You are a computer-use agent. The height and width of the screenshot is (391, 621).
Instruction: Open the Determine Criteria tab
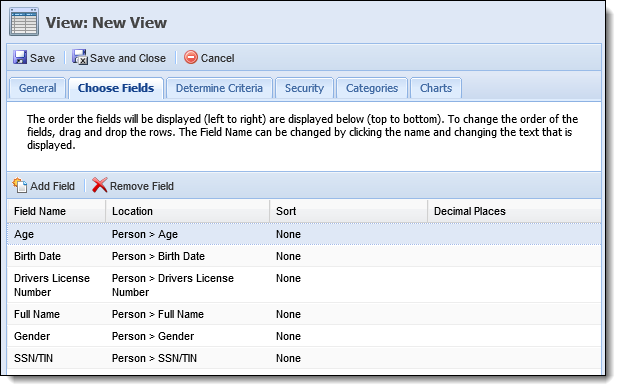point(219,88)
